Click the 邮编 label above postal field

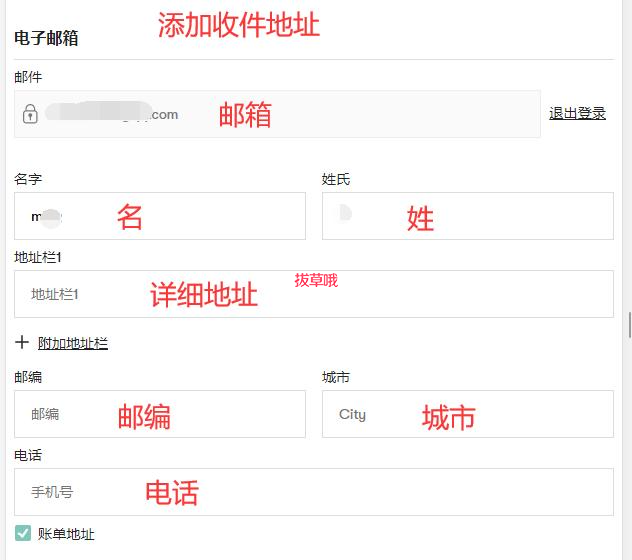28,377
